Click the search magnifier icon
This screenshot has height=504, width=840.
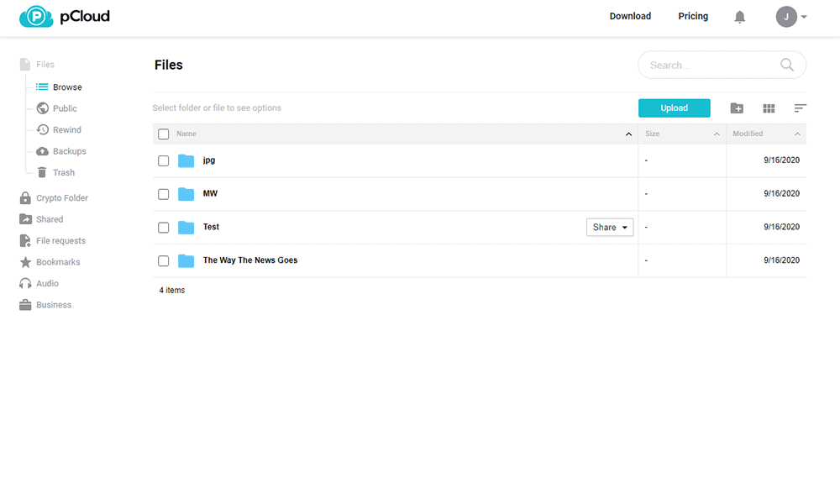(x=786, y=65)
